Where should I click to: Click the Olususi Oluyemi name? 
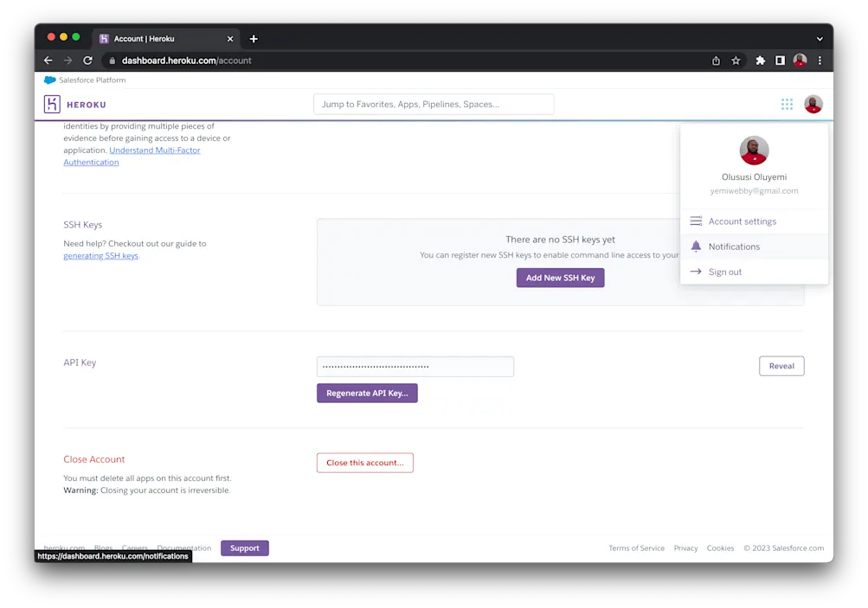pos(754,177)
